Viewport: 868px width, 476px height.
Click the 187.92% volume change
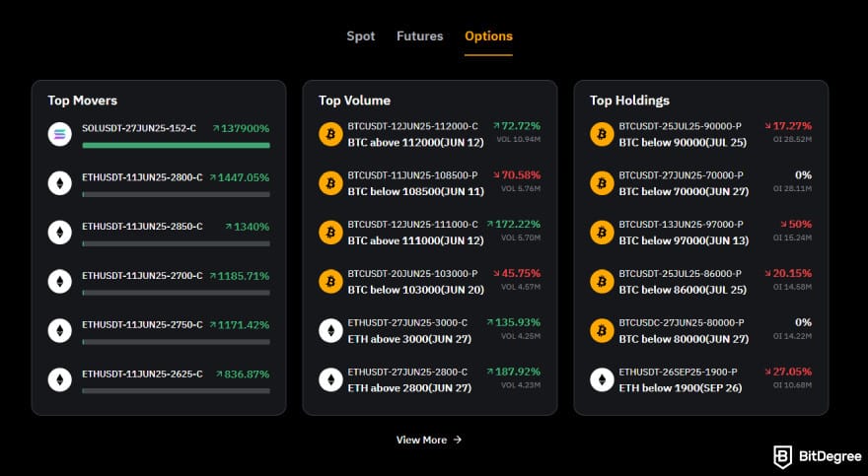pyautogui.click(x=514, y=372)
